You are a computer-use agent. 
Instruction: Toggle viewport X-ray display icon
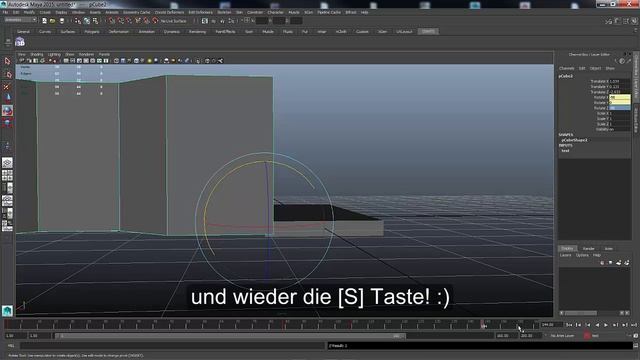pos(207,61)
